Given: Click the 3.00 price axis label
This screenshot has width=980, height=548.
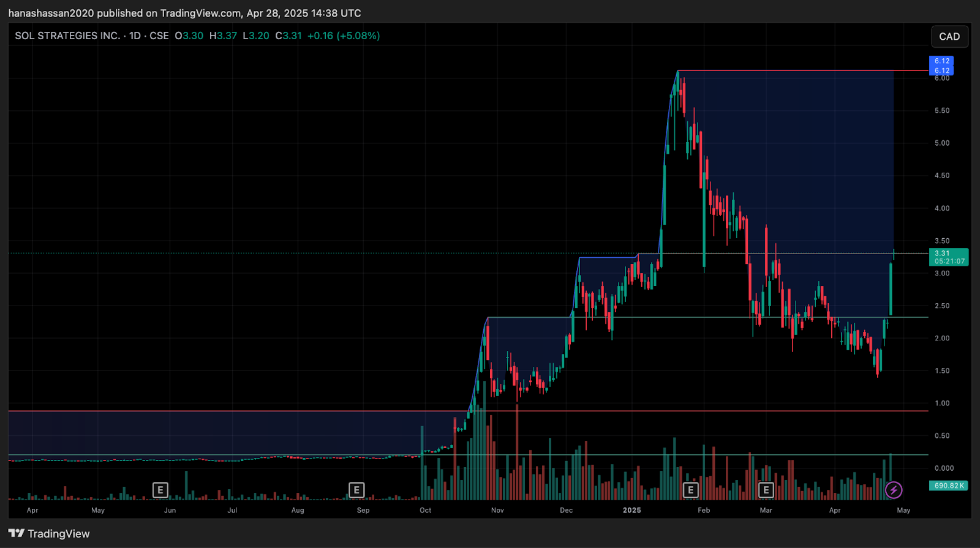Looking at the screenshot, I should pyautogui.click(x=942, y=274).
